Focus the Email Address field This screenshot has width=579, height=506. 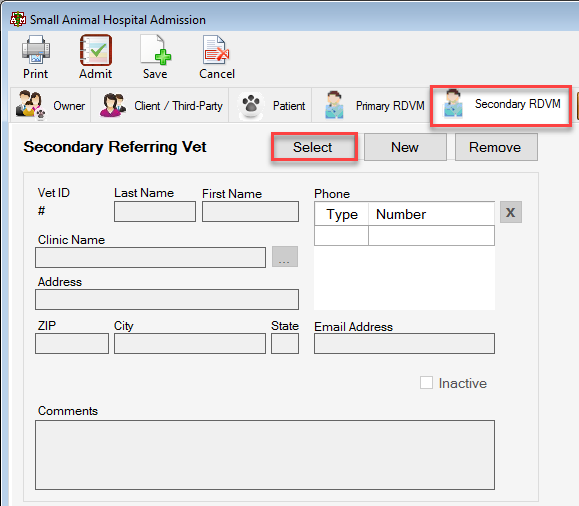coord(404,343)
